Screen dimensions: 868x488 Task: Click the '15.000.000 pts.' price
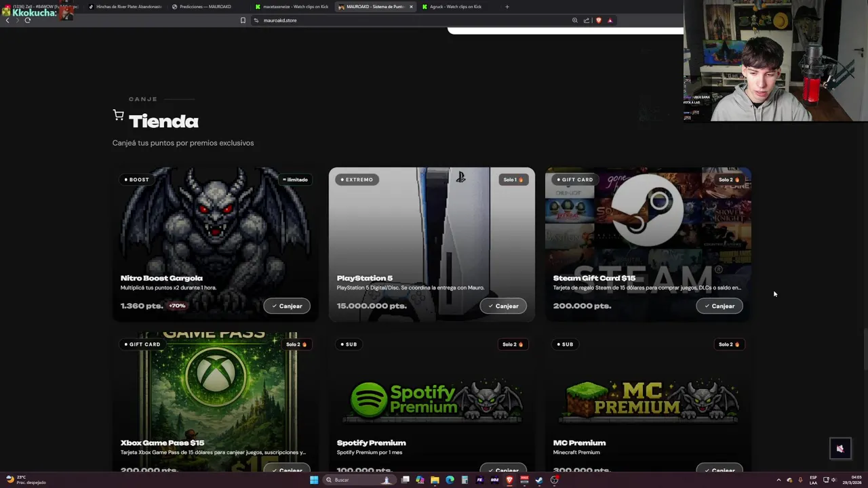point(372,306)
